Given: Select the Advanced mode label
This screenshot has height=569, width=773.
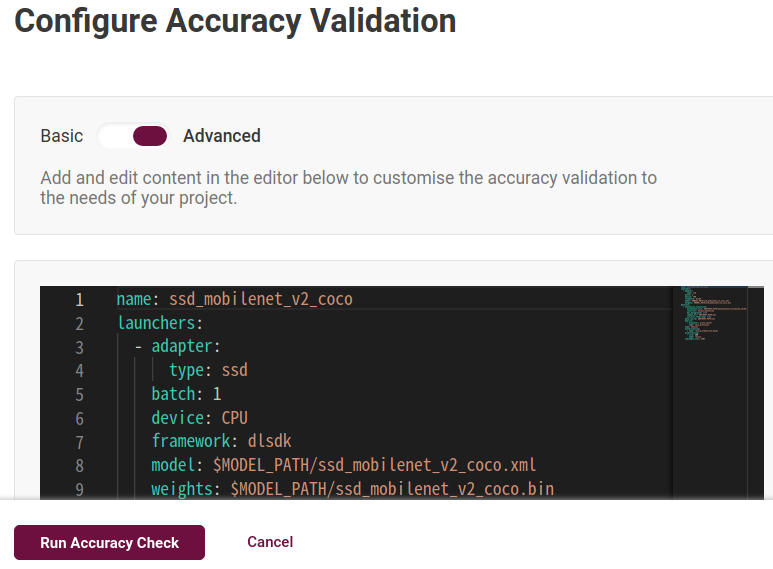Looking at the screenshot, I should pos(222,136).
